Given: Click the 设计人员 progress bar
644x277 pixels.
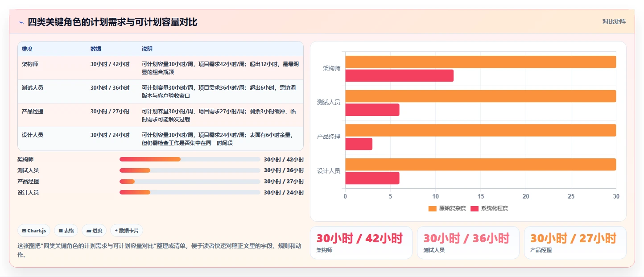Looking at the screenshot, I should [190, 192].
